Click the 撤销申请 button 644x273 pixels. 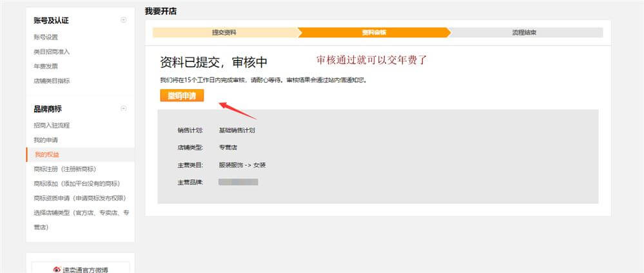[x=182, y=96]
